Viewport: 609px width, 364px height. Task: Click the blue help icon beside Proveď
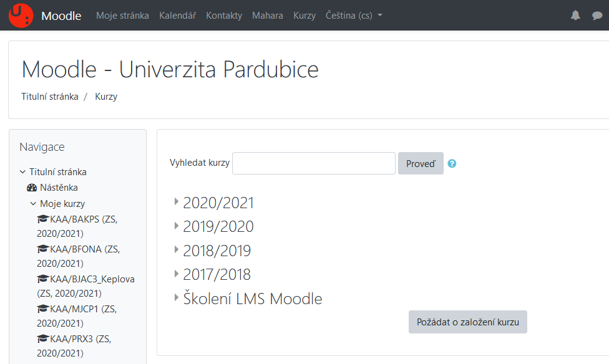(452, 163)
